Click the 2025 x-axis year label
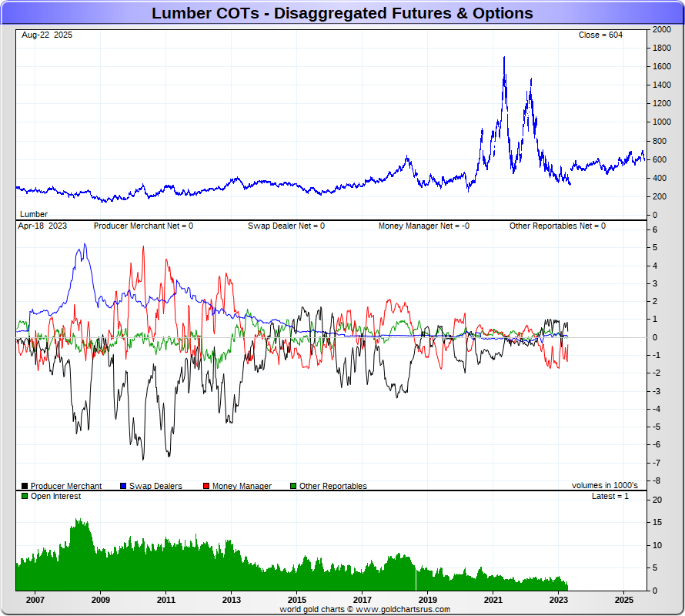 (x=624, y=600)
